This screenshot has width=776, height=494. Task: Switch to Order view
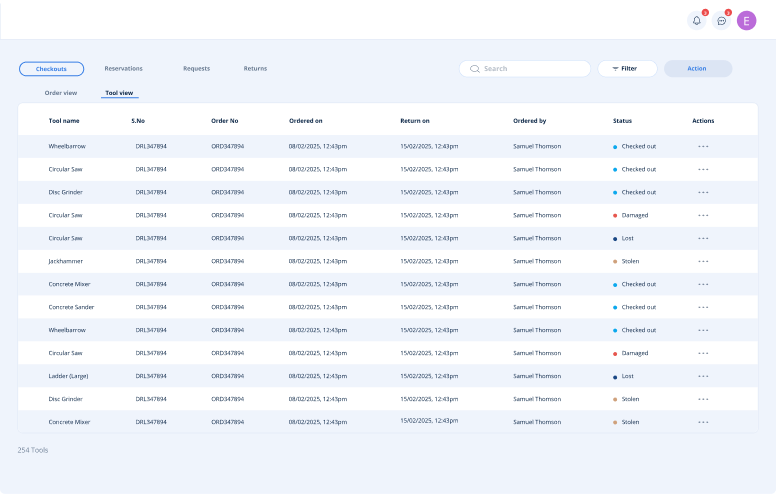pyautogui.click(x=61, y=93)
